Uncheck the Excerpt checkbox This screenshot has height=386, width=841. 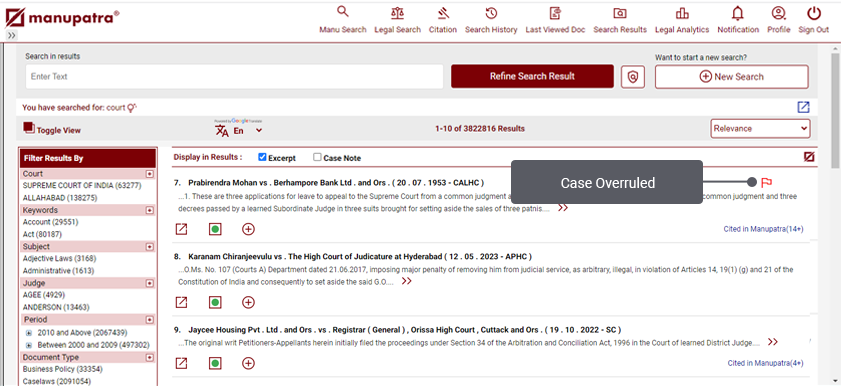click(262, 157)
